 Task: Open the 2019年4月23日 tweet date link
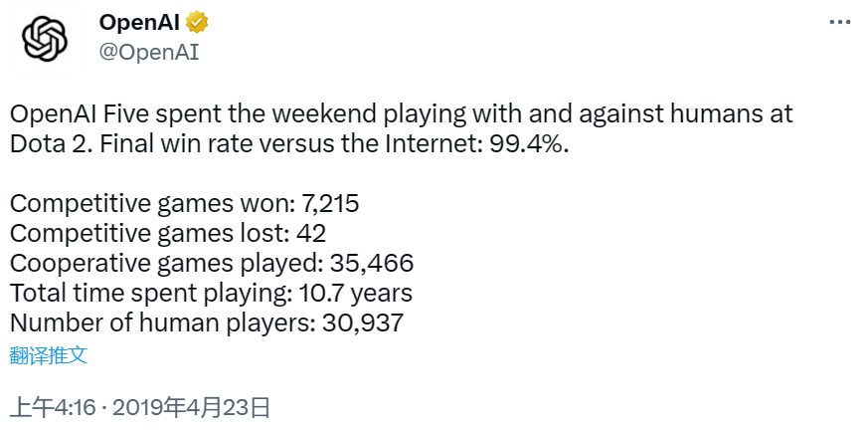click(192, 409)
